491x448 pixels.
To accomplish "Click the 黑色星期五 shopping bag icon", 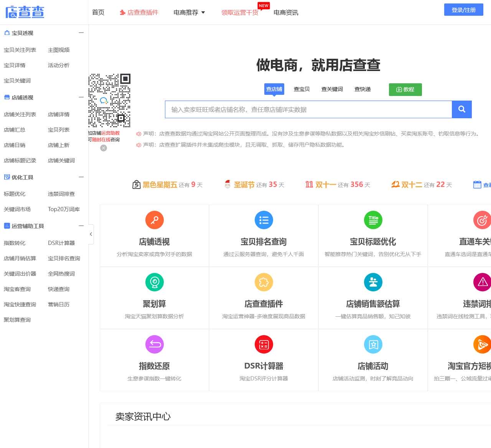I will (136, 185).
